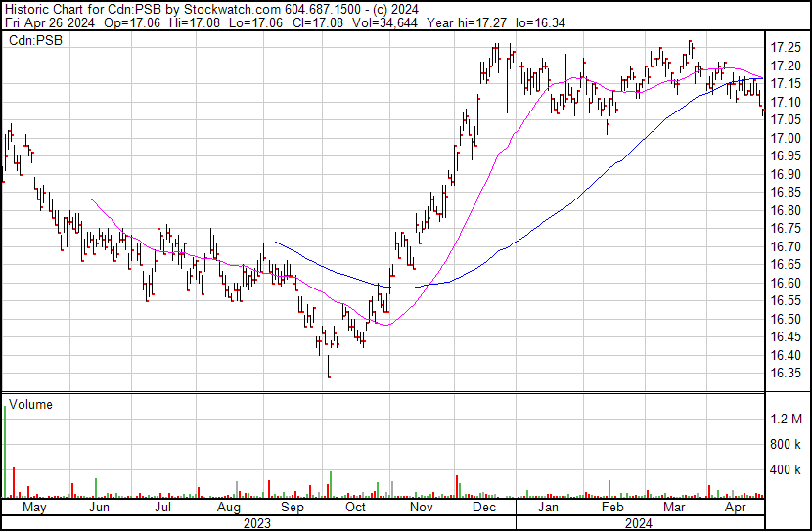This screenshot has width=812, height=531.
Task: Click the 'Sep' month label on time axis
Action: pos(293,508)
